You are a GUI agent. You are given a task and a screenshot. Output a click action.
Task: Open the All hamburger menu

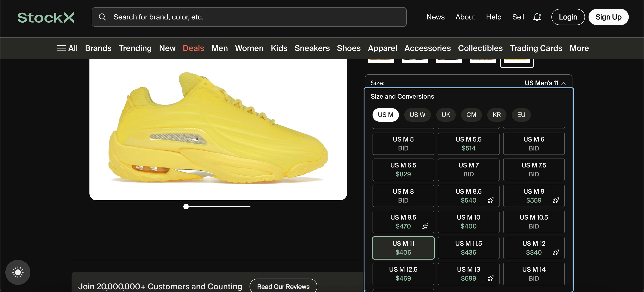point(67,48)
